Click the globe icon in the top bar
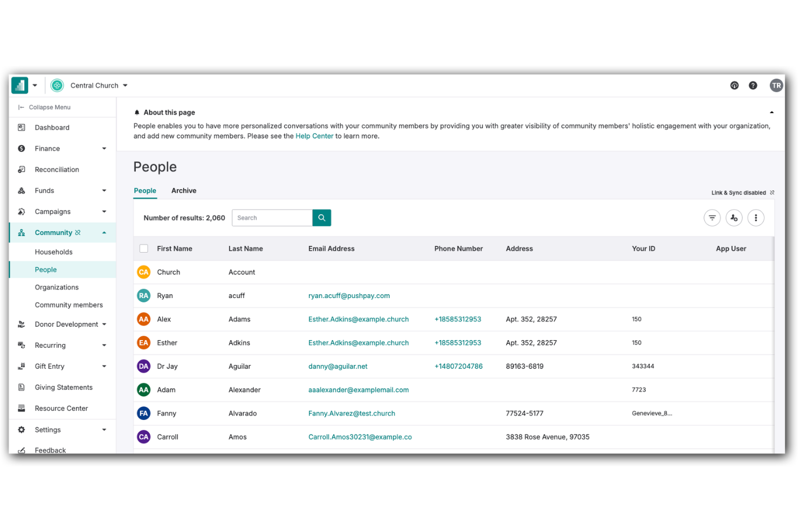Viewport: 798px width, 532px height. pyautogui.click(x=734, y=85)
